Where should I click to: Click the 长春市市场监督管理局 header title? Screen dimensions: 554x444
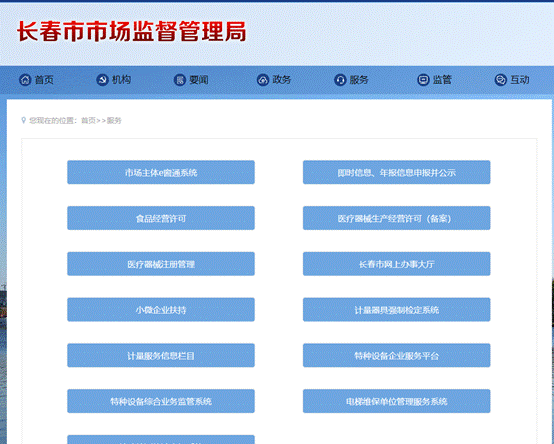[x=131, y=31]
